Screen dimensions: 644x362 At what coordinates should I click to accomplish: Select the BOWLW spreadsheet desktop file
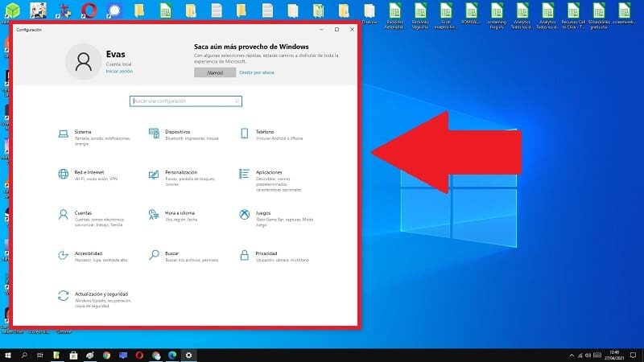(x=471, y=14)
